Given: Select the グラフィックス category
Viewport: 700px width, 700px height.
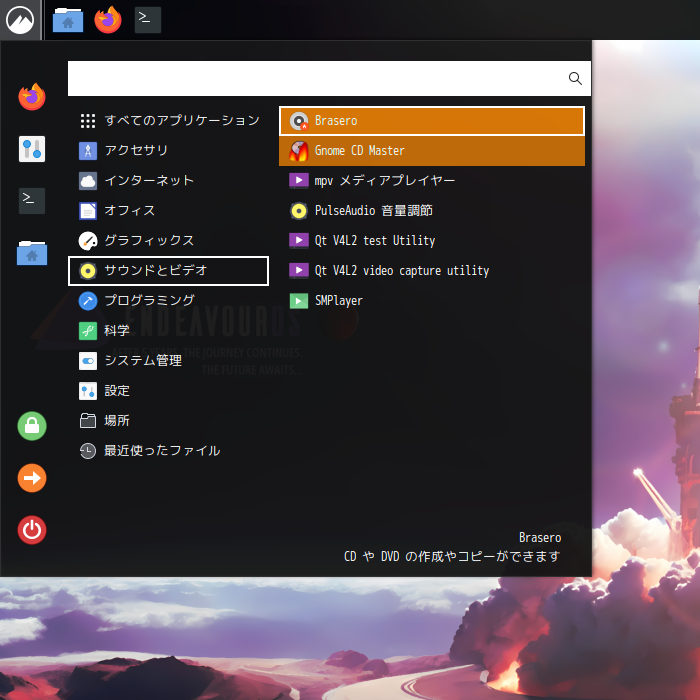Looking at the screenshot, I should click(x=168, y=241).
